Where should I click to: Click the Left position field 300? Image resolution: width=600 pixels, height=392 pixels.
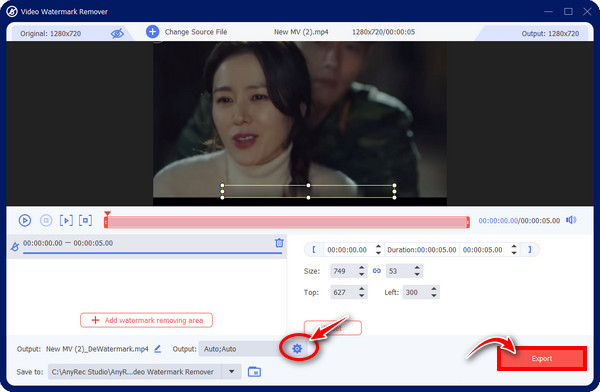416,292
